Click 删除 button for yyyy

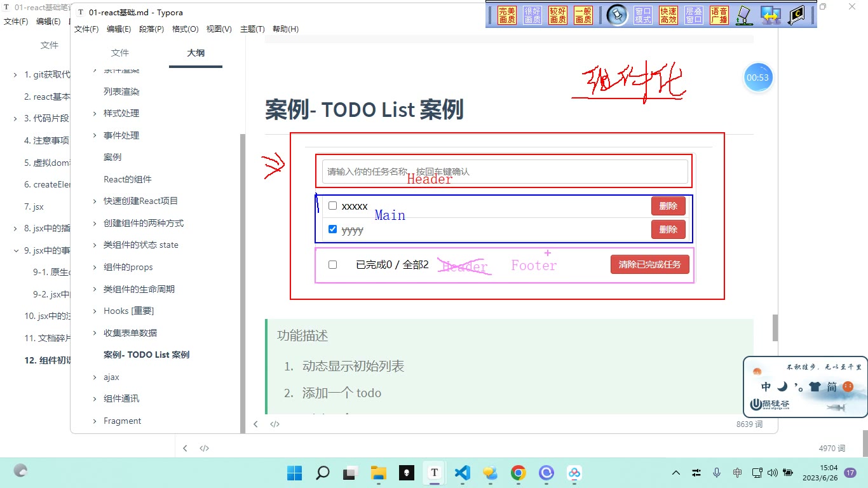668,229
